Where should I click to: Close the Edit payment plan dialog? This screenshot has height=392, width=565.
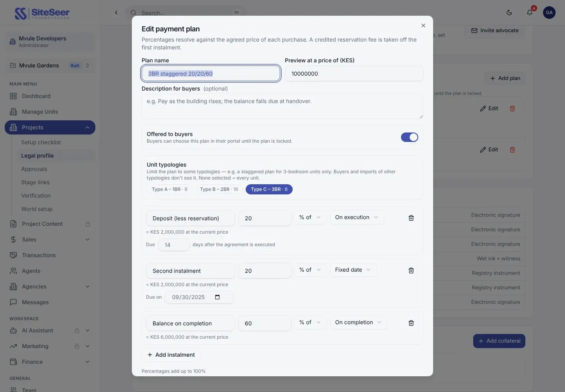click(x=423, y=25)
